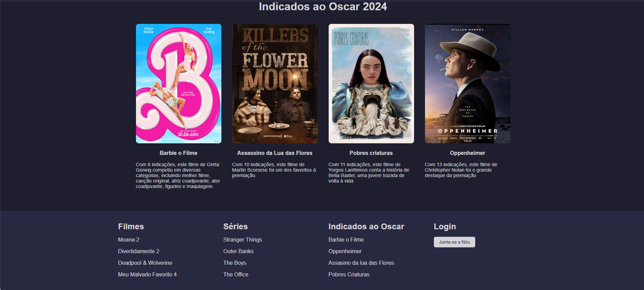Click the 'Pobres criaturas' card title
Screen dimensions: 644x290
(371, 153)
